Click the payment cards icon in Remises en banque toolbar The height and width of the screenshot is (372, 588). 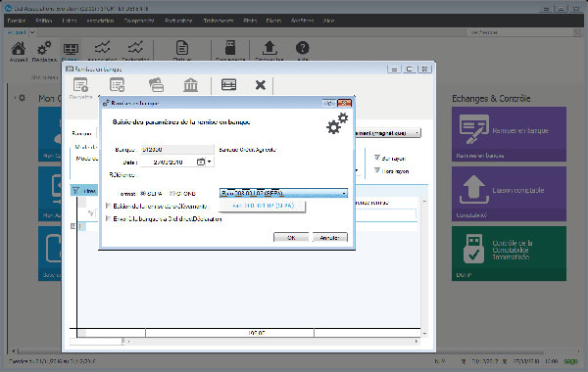tap(156, 85)
